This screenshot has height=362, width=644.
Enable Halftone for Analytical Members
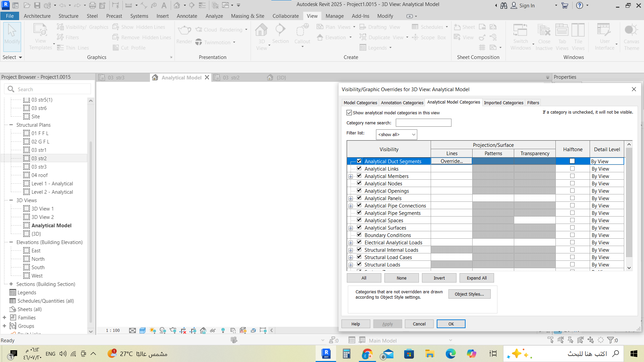coord(572,176)
